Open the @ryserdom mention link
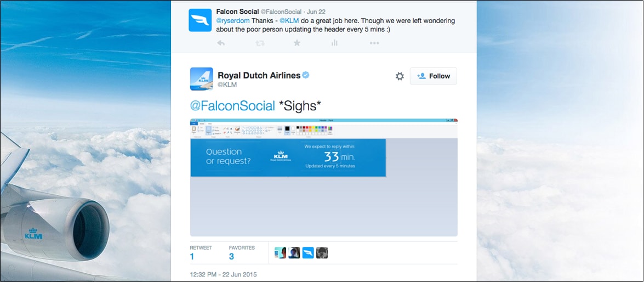 pyautogui.click(x=233, y=21)
